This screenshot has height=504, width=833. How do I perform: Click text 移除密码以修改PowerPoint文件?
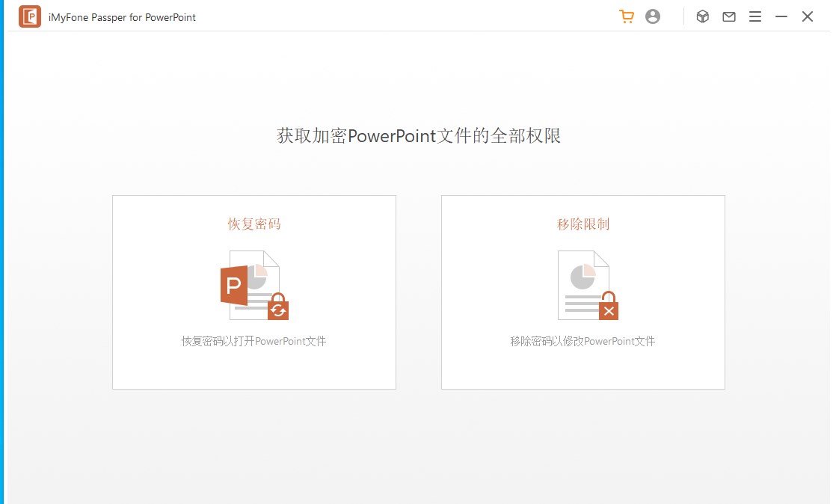(x=583, y=340)
